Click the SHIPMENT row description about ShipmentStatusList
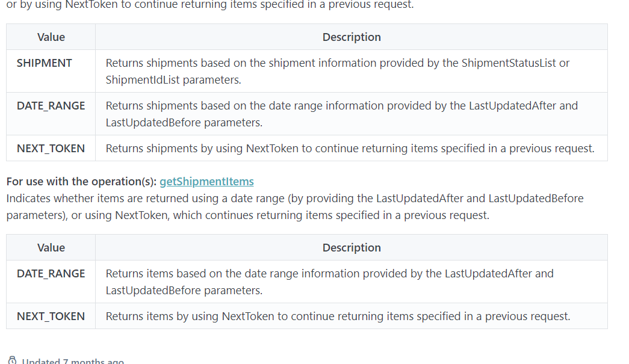This screenshot has height=364, width=629. click(x=337, y=71)
